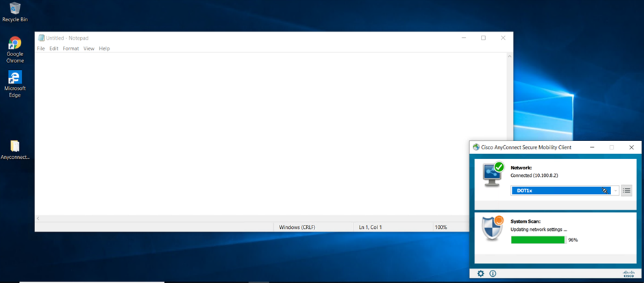Click the AnyConnect info icon
Screen dimensions: 644x283
point(493,273)
